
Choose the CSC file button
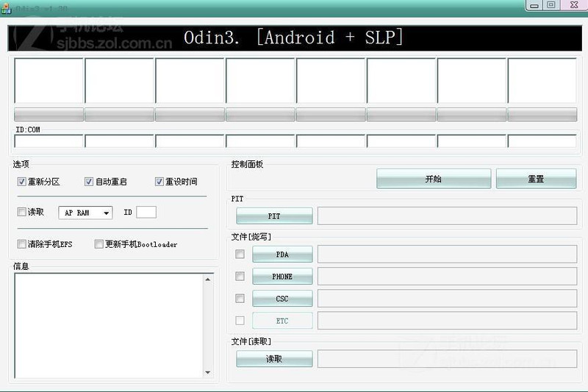click(x=282, y=299)
